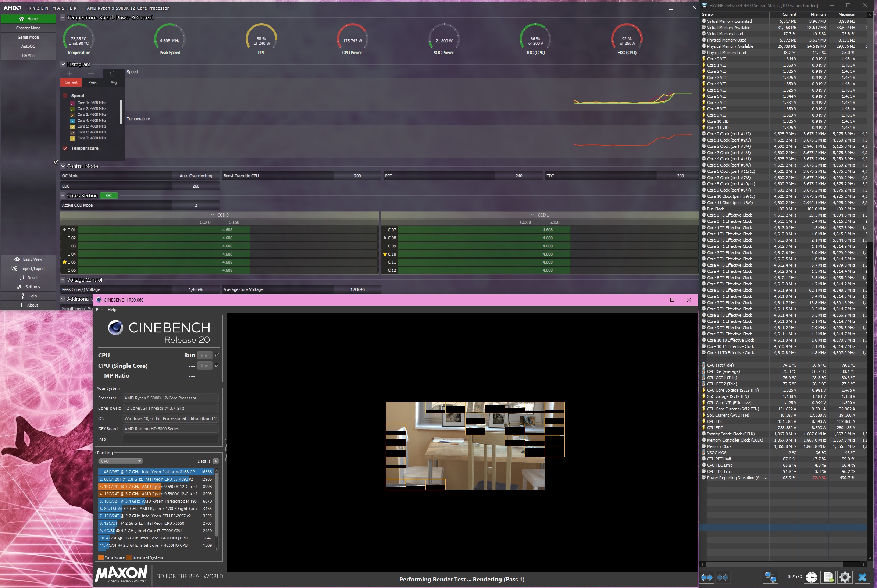Expand Ranking Details arrow in Cinebench

pyautogui.click(x=215, y=461)
